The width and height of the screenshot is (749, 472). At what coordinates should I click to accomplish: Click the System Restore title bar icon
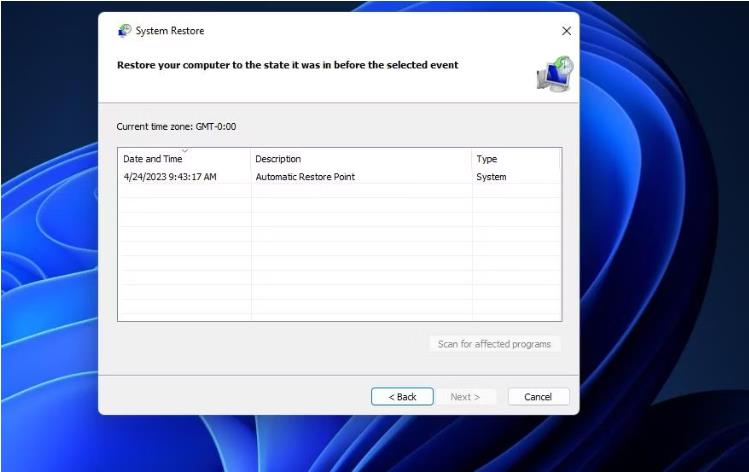(125, 31)
